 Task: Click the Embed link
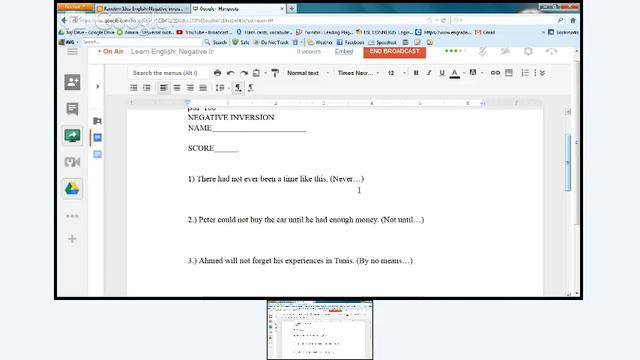point(344,51)
